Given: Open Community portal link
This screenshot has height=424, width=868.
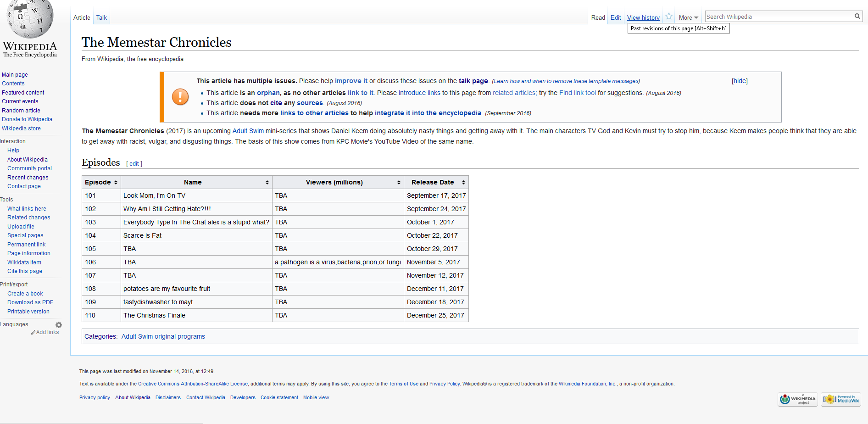Looking at the screenshot, I should click(29, 168).
